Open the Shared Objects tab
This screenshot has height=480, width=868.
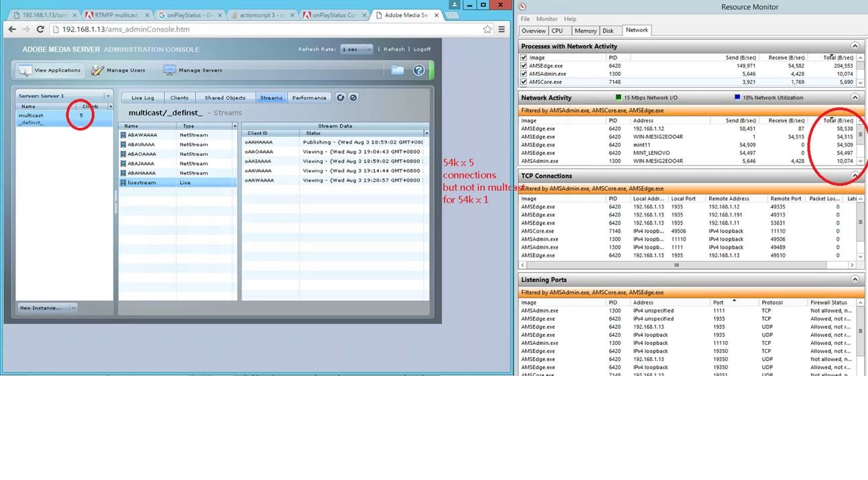click(225, 98)
